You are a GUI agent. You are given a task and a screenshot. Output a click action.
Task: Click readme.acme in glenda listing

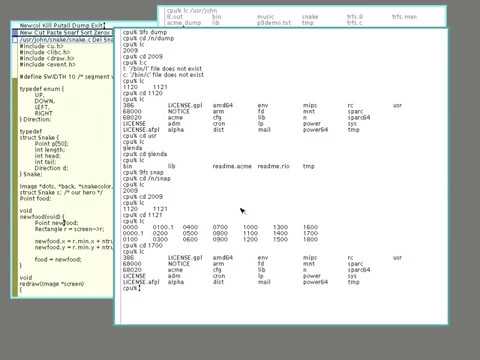coord(232,166)
